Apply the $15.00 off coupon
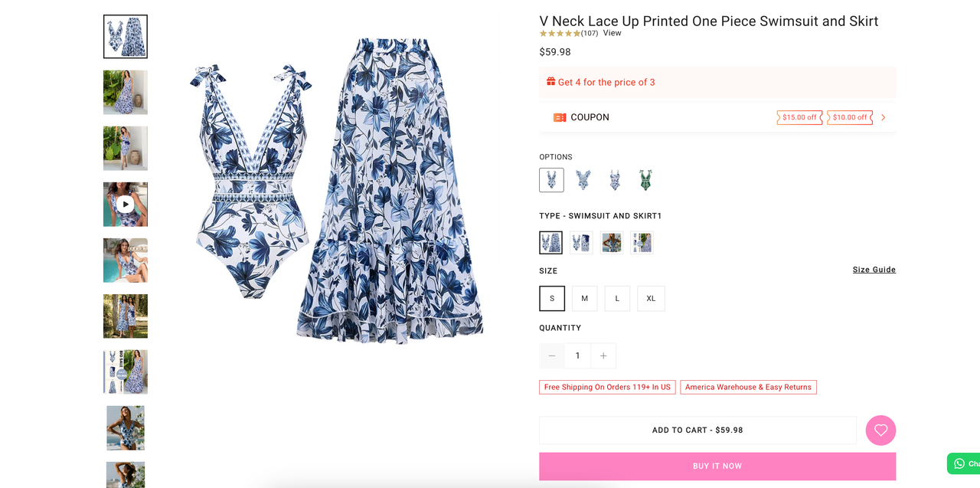 pos(799,117)
